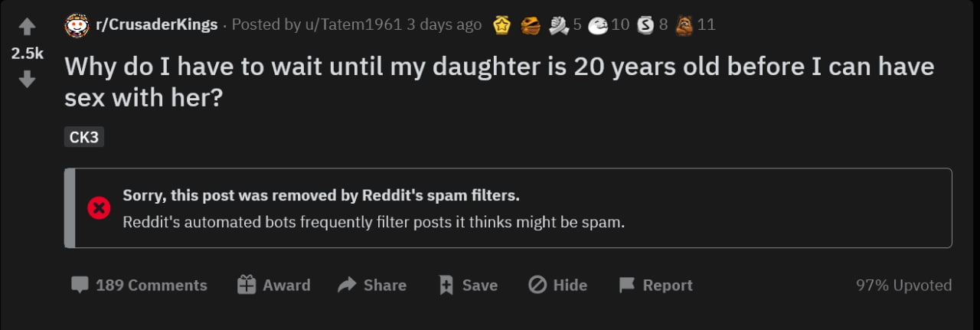Filter posts by the CK3 flair tag

click(84, 137)
